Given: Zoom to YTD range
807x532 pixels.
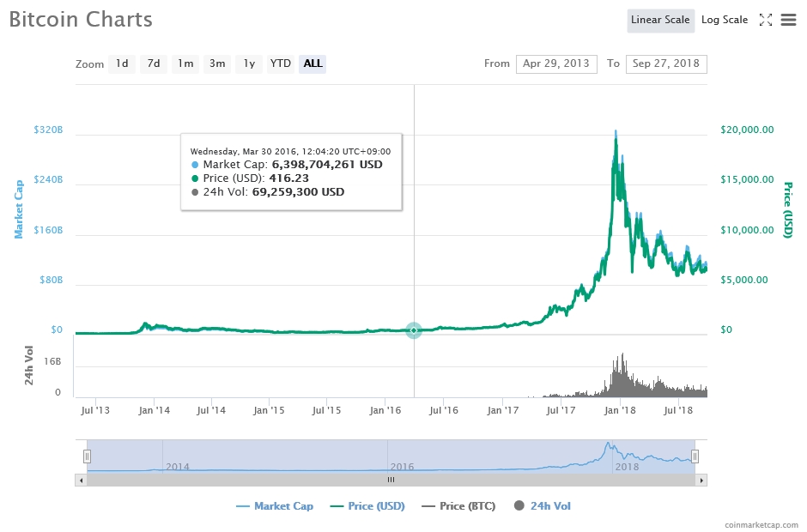Looking at the screenshot, I should pyautogui.click(x=281, y=63).
